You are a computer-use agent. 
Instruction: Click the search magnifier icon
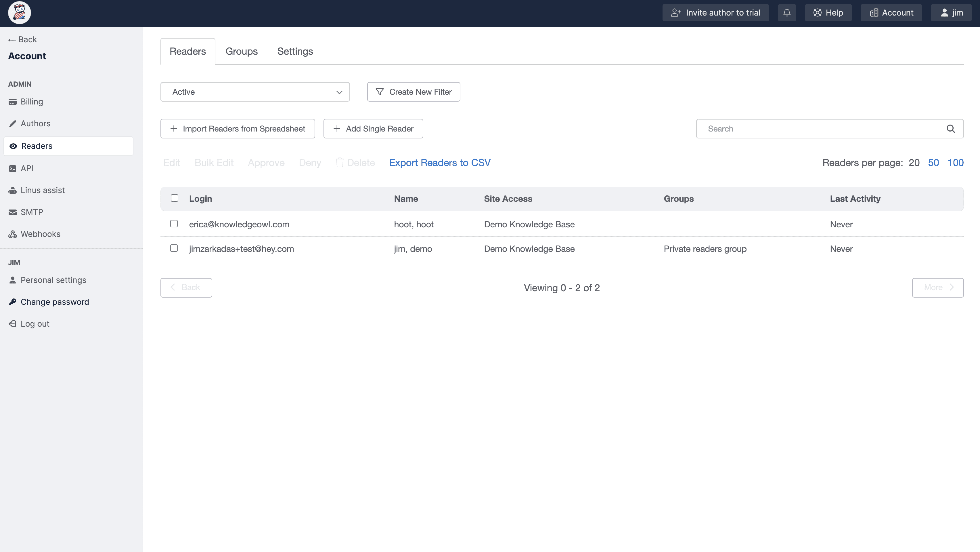[951, 129]
